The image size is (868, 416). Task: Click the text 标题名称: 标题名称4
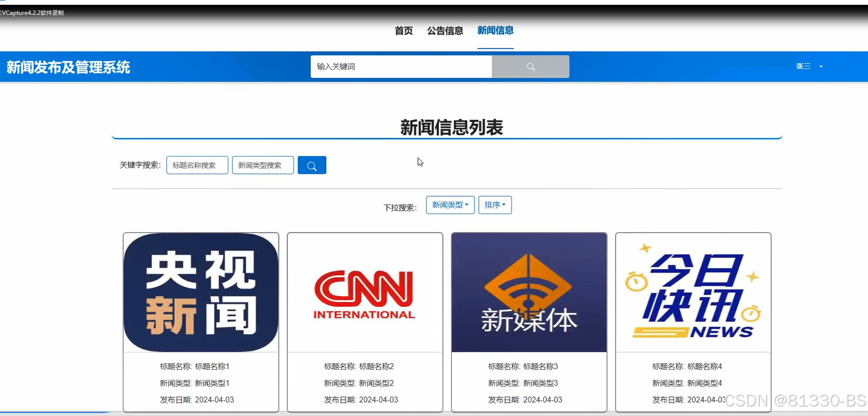coord(688,366)
